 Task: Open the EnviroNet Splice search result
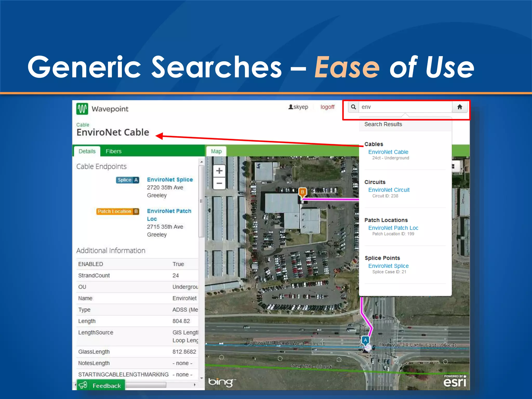coord(388,266)
